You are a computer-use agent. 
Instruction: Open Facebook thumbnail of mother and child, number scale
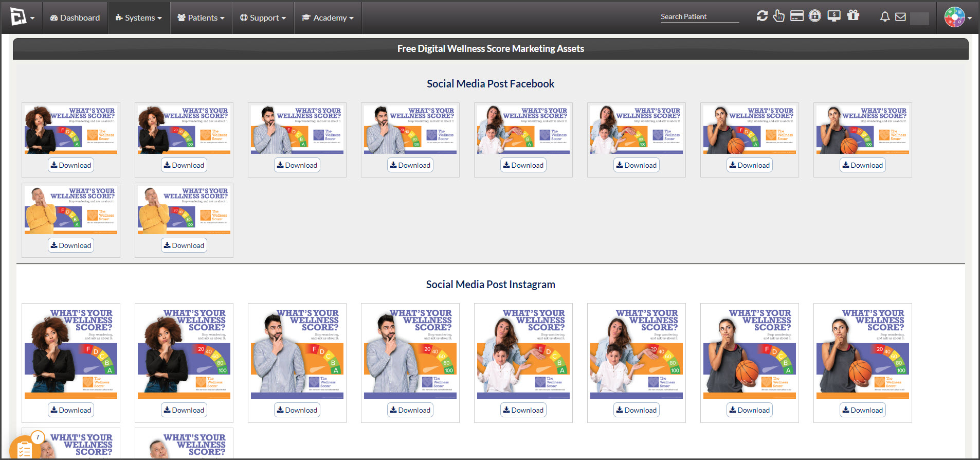637,130
